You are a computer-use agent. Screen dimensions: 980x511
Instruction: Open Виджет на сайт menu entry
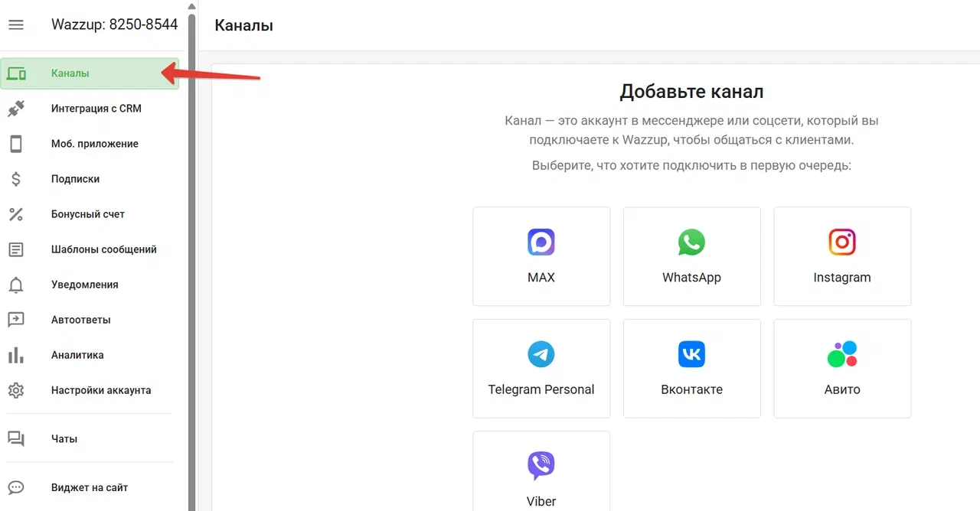90,487
